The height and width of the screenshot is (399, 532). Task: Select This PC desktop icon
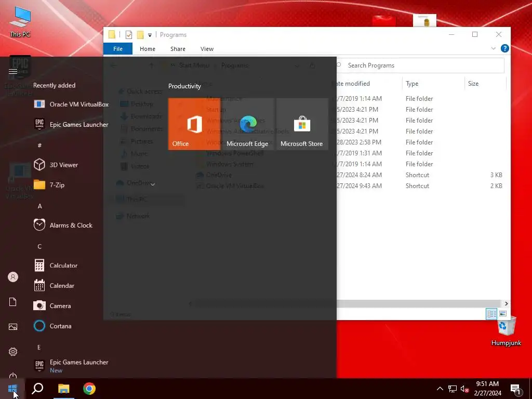point(20,21)
